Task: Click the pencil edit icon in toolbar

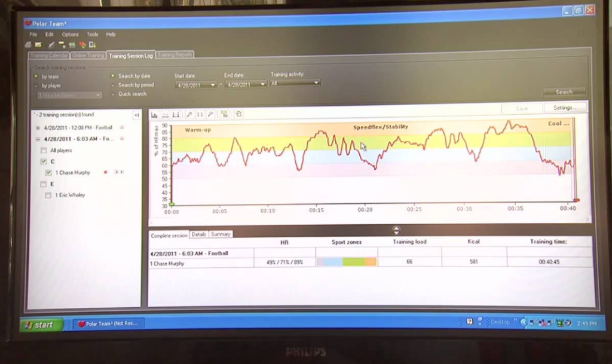Action: pyautogui.click(x=51, y=45)
